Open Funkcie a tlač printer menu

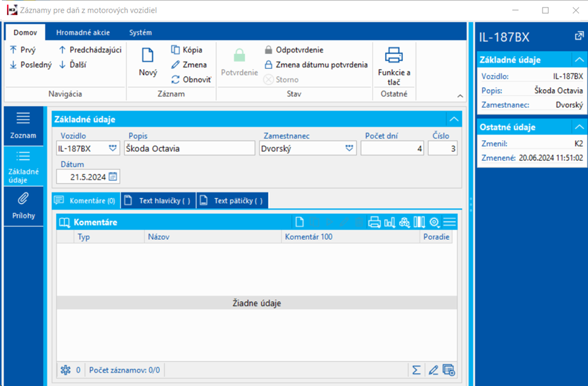click(394, 66)
